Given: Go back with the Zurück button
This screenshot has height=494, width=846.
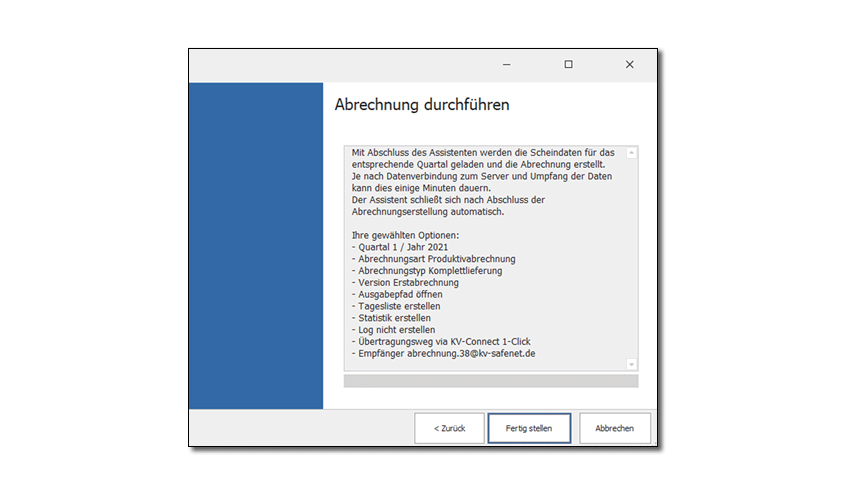Looking at the screenshot, I should click(449, 428).
